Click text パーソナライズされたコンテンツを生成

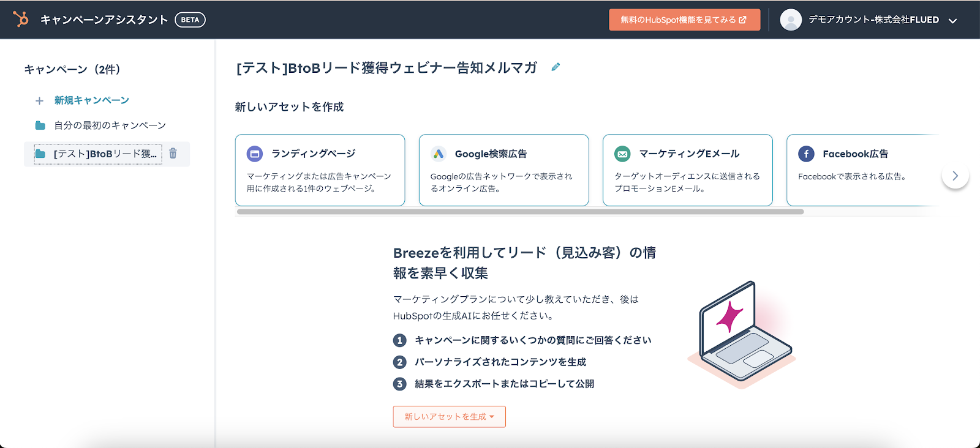tap(500, 362)
